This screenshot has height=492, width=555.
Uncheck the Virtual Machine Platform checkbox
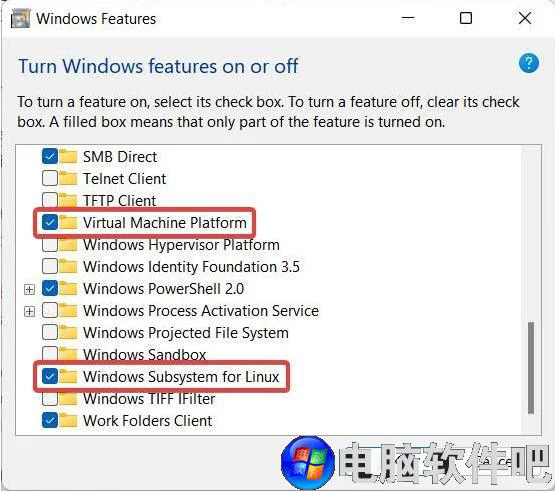[x=50, y=222]
